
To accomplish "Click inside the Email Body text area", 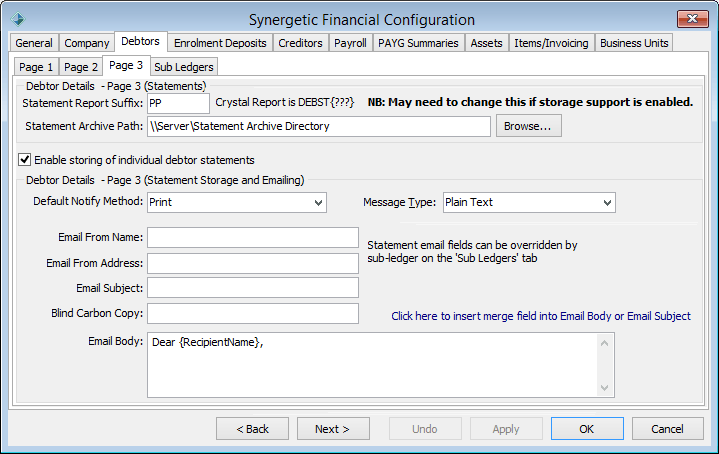I will tap(371, 365).
